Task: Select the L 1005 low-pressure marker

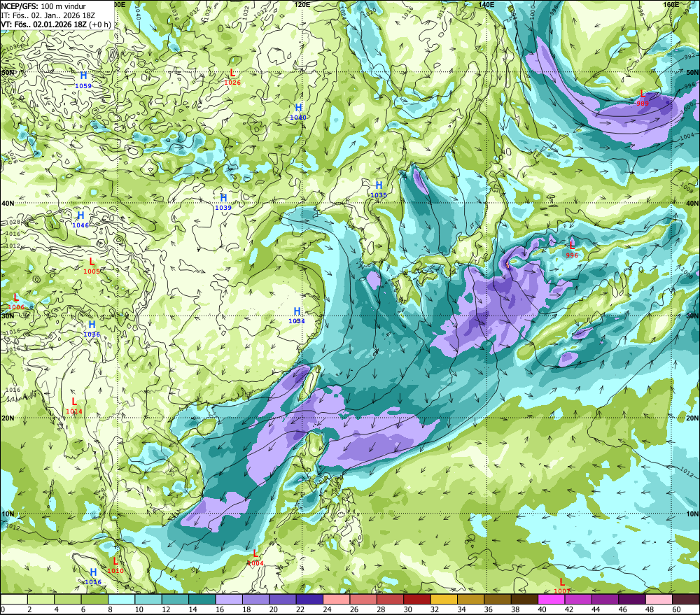Action: [x=92, y=266]
